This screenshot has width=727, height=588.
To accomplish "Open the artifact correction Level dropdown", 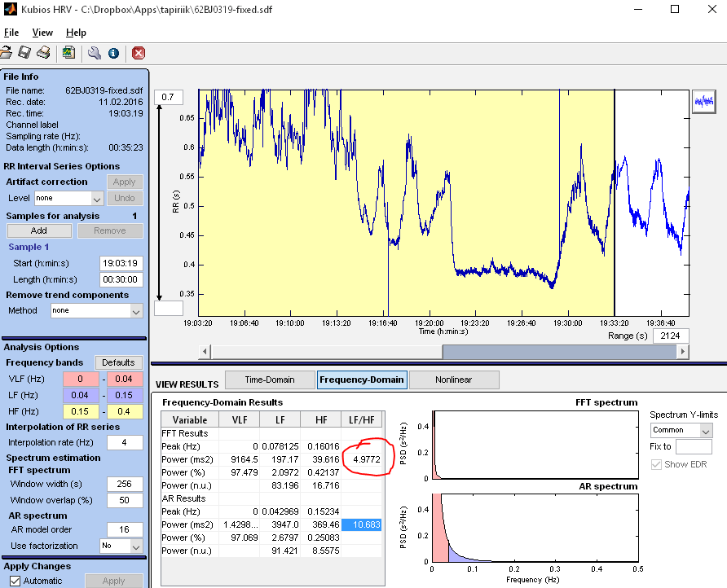I will tap(68, 198).
